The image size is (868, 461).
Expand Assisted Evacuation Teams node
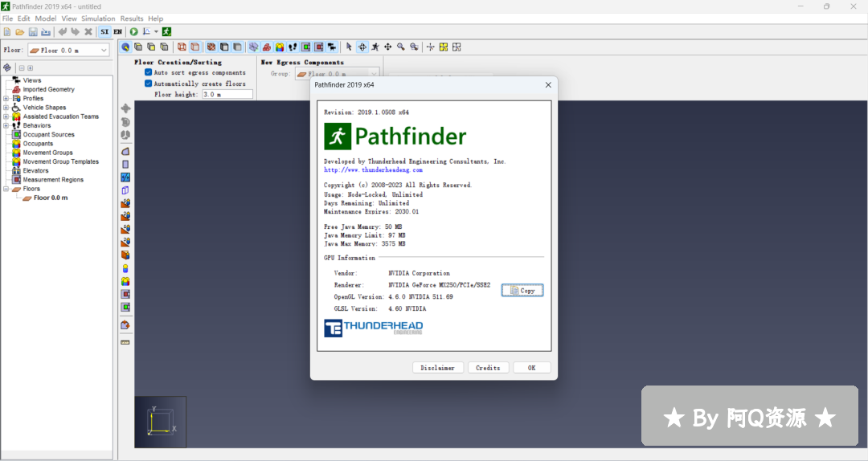coord(6,116)
